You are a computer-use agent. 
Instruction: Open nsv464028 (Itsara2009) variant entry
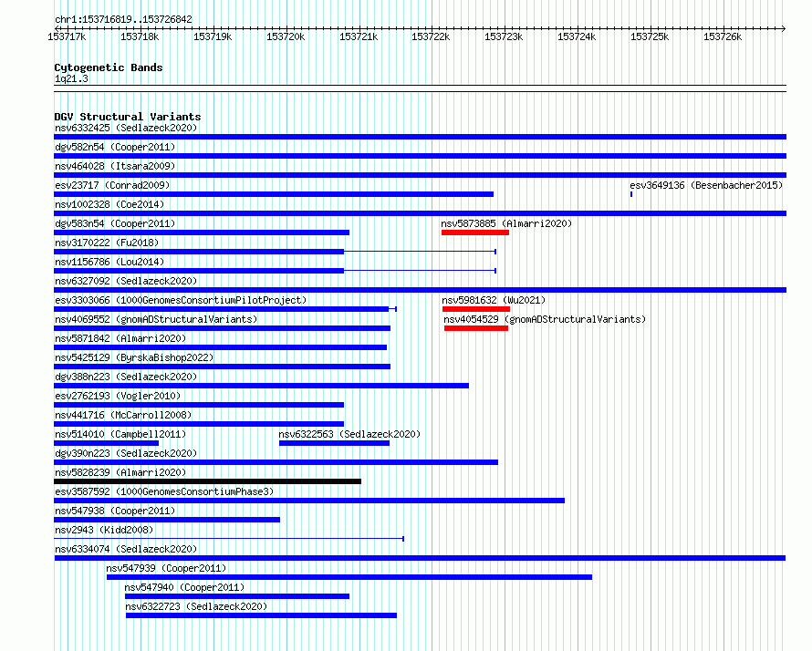pos(115,166)
